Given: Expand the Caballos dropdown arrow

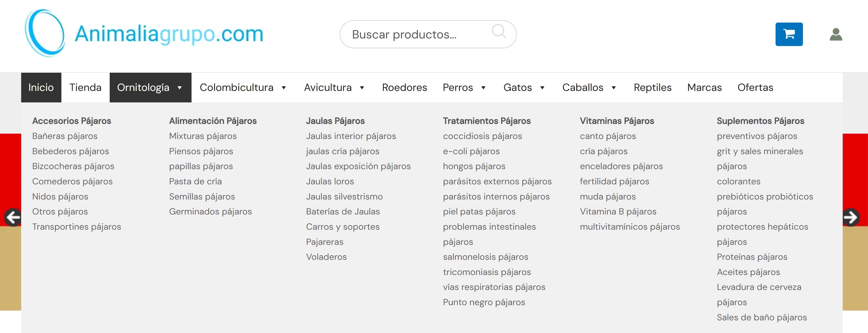Looking at the screenshot, I should (x=614, y=88).
